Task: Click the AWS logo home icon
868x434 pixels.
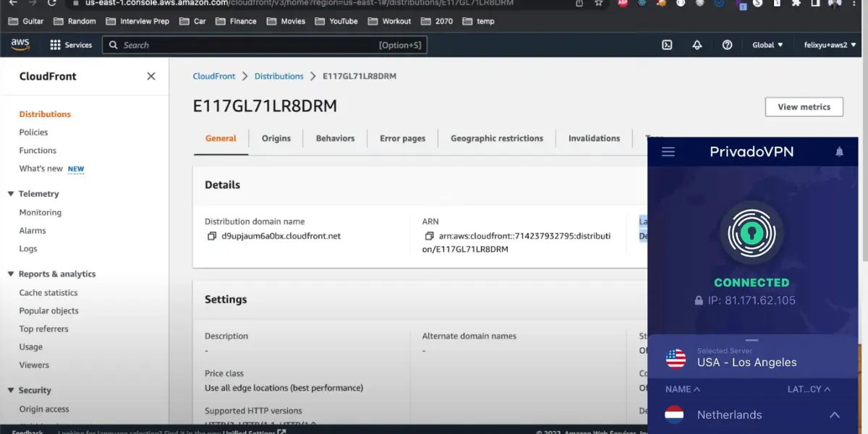Action: (x=20, y=45)
